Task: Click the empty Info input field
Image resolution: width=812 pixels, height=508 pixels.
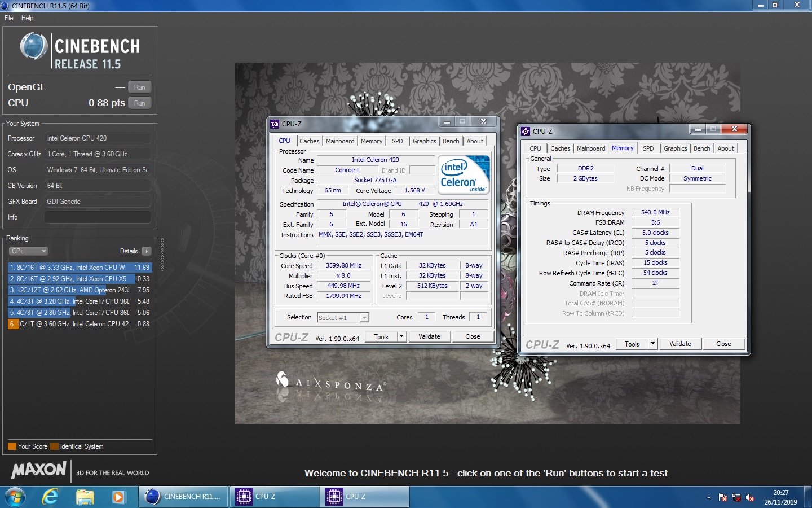Action: [98, 217]
